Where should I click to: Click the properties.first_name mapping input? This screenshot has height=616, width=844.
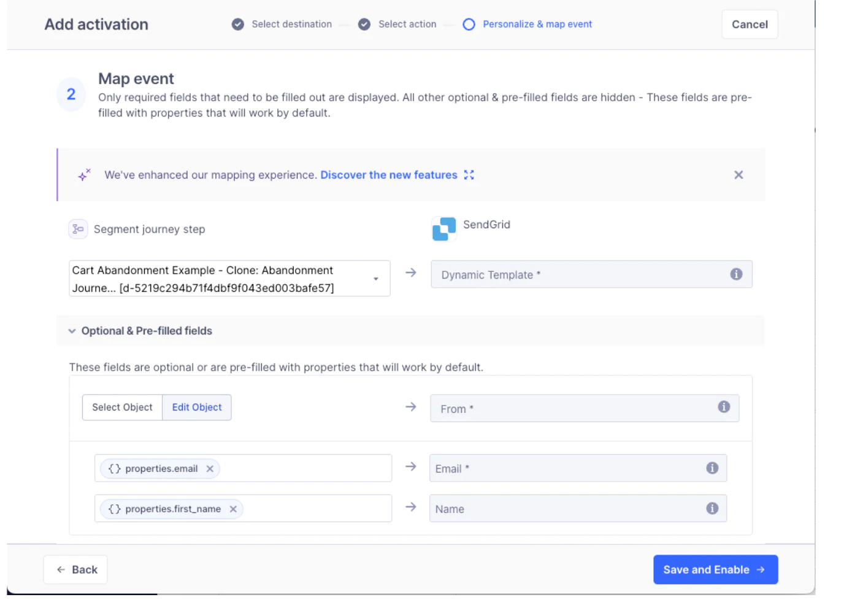pos(243,509)
